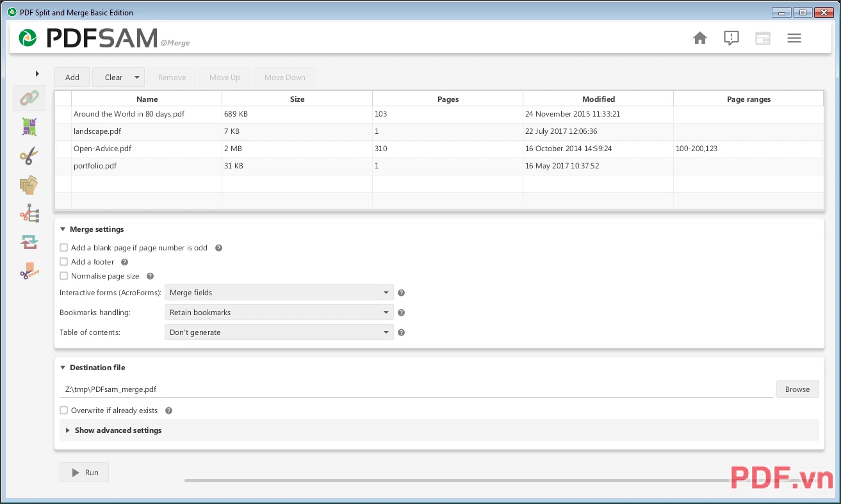Open the Split by size module icon
The width and height of the screenshot is (841, 504).
click(29, 271)
